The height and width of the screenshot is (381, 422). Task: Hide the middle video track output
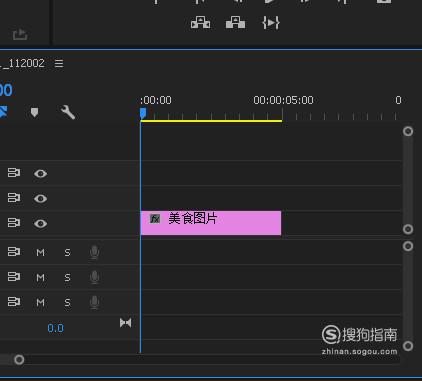(x=40, y=198)
